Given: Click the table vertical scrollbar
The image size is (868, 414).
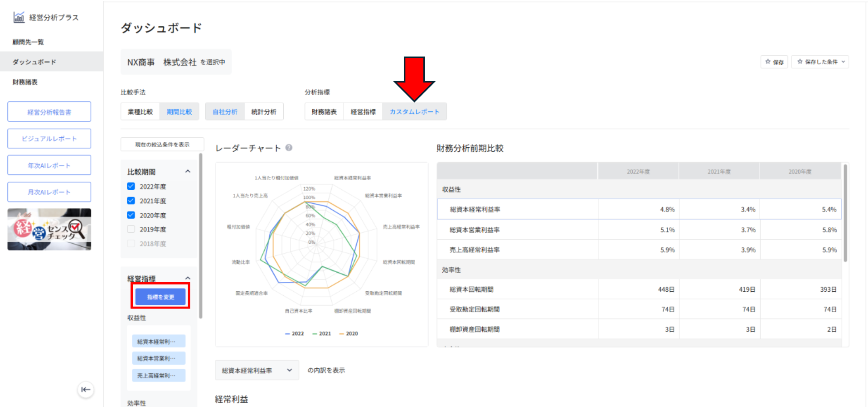Looking at the screenshot, I should click(845, 213).
